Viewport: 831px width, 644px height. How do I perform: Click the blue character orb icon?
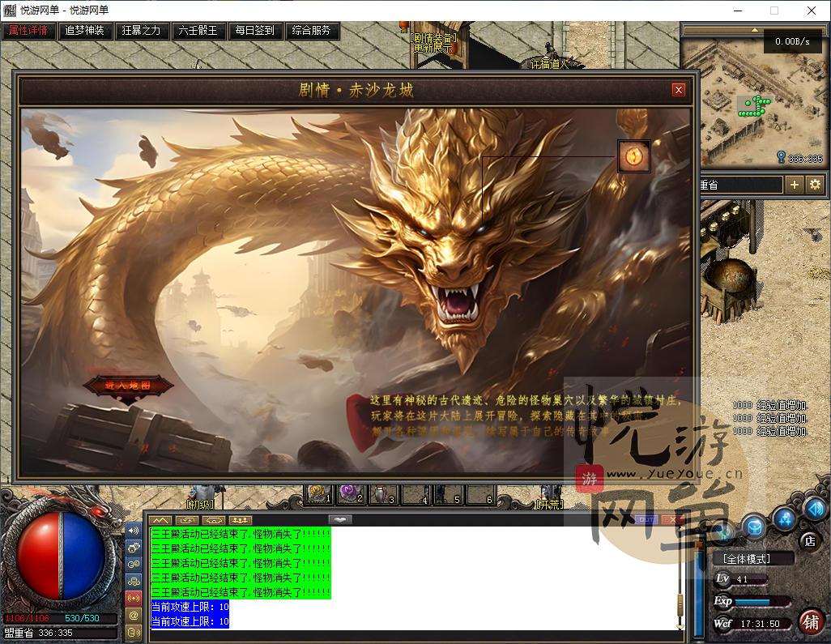(725, 531)
